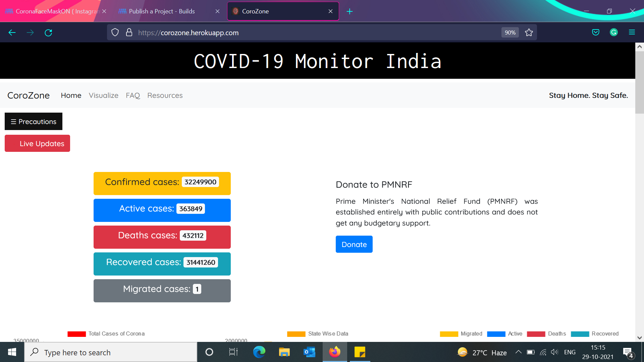Open the weather widget showing 27°C Haze

pyautogui.click(x=482, y=352)
